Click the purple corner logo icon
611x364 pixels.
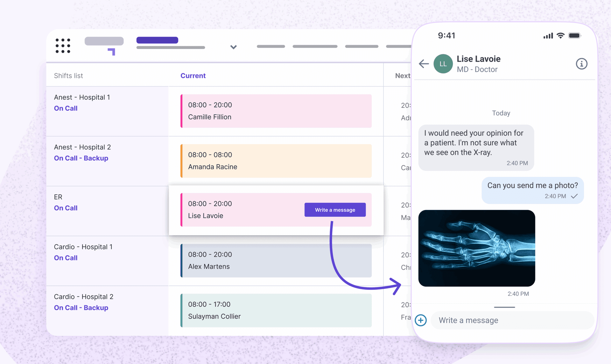click(112, 52)
